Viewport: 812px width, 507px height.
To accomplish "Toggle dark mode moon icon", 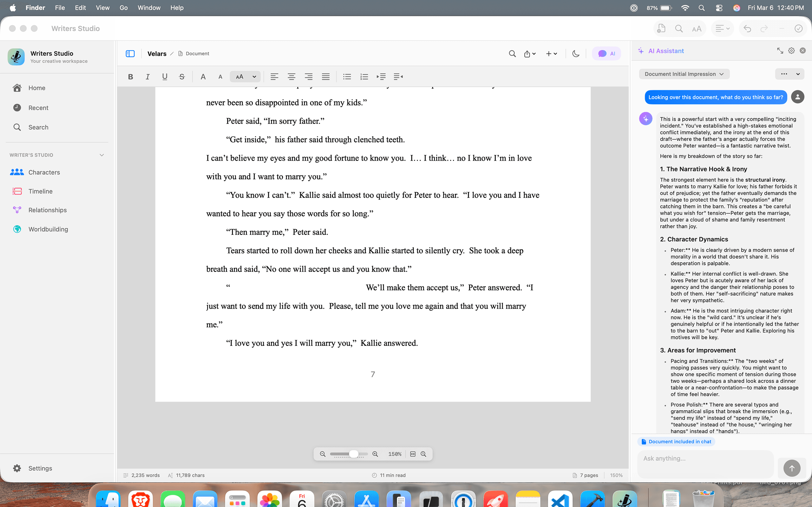I will click(576, 54).
